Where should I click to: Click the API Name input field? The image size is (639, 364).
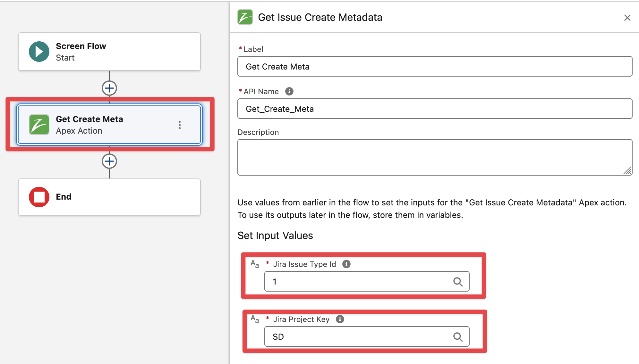435,109
